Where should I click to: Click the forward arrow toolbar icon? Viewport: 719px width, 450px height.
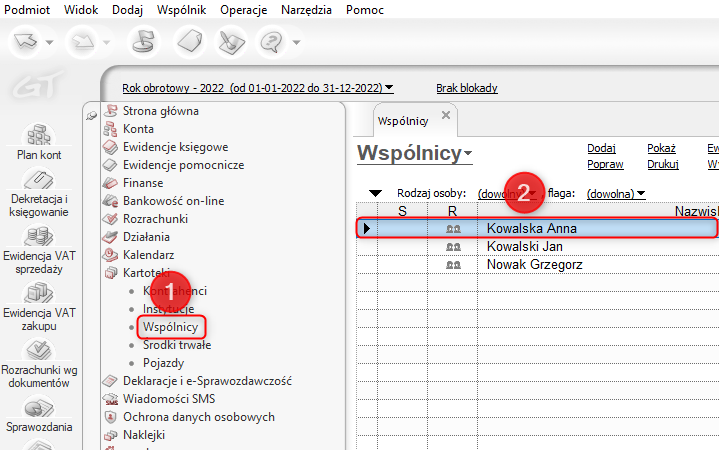(x=83, y=42)
